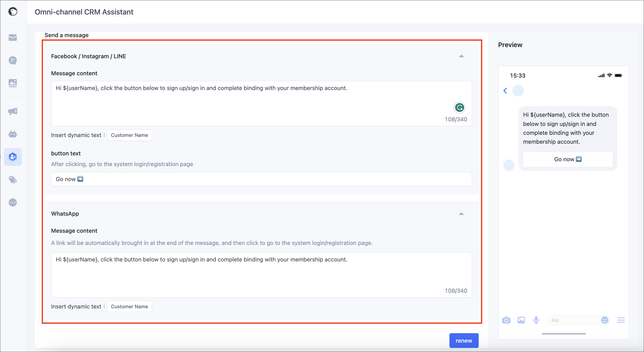Insert Customer Name in WhatsApp message

pos(129,306)
